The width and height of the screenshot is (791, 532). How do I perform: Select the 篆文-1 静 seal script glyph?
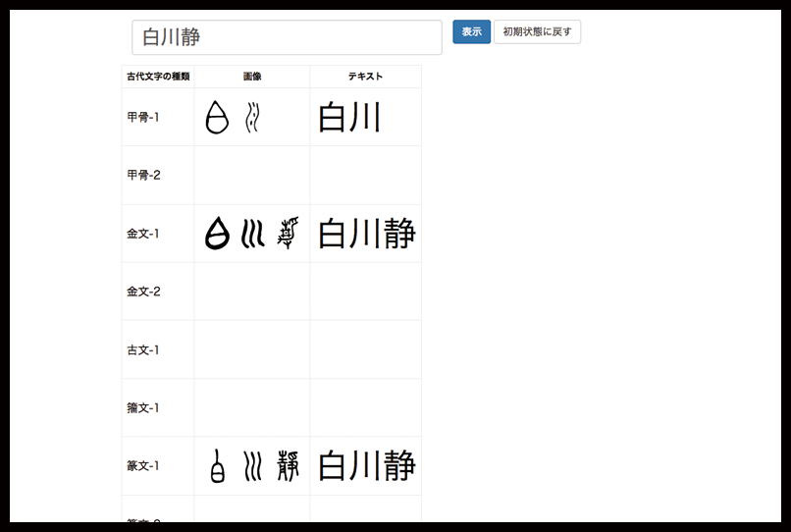coord(289,466)
